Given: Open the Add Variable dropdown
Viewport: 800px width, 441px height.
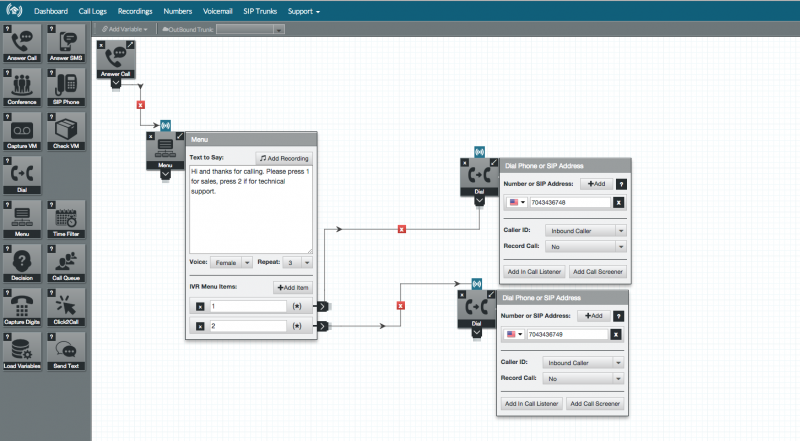Looking at the screenshot, I should click(124, 29).
